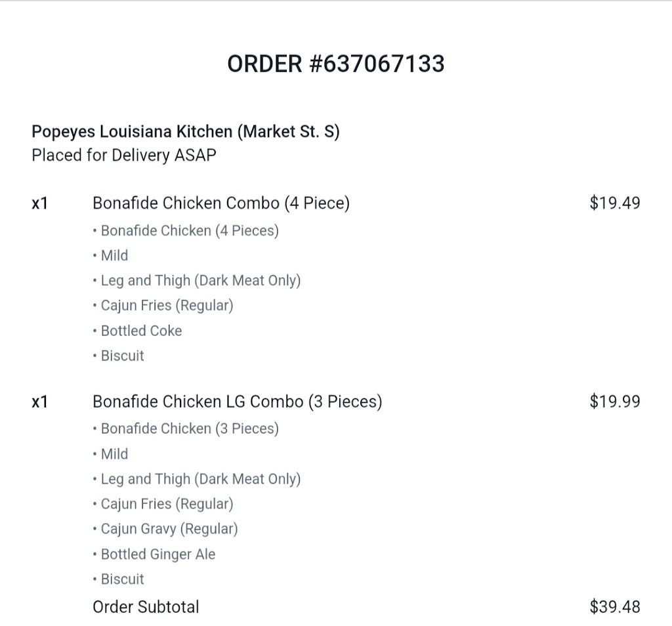Select the Bonafide Chicken (4 Pieces) option line
672x626 pixels.
tap(186, 231)
